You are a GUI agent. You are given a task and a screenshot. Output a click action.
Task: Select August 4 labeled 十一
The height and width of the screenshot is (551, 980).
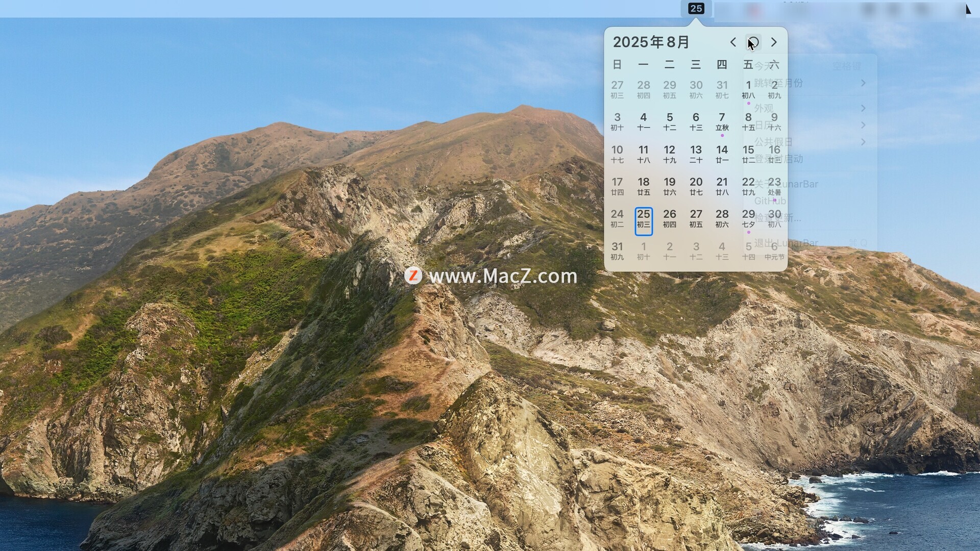pyautogui.click(x=644, y=122)
